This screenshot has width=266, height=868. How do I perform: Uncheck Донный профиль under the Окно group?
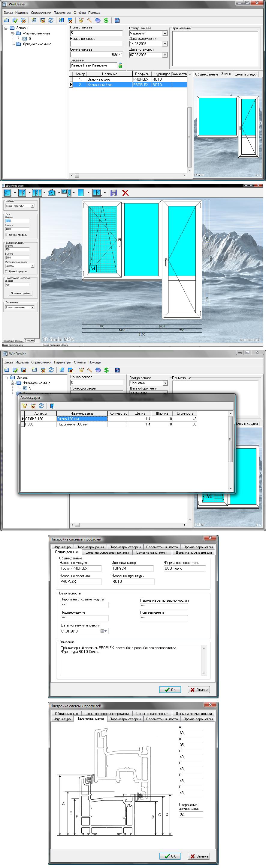pyautogui.click(x=6, y=235)
